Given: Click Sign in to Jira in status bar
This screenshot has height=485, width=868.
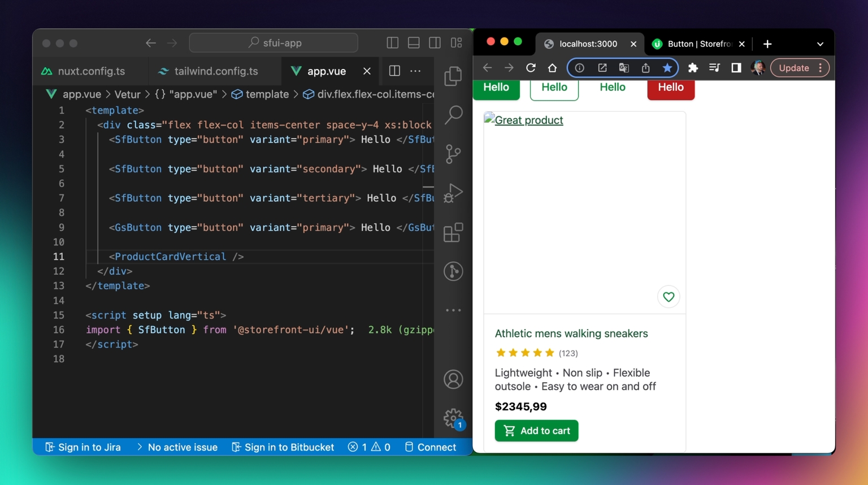Looking at the screenshot, I should 83,447.
